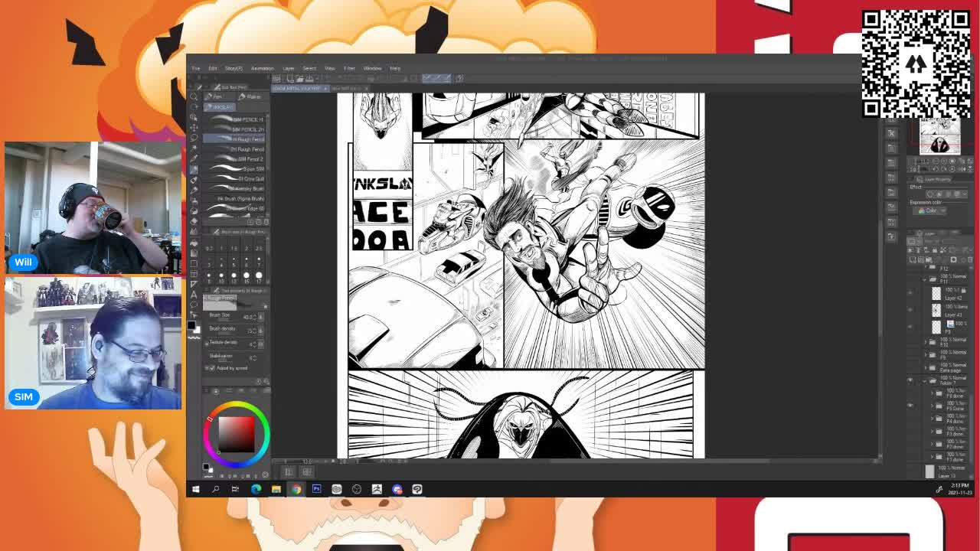Image resolution: width=980 pixels, height=551 pixels.
Task: Expand the F10 layer folder
Action: 926,342
